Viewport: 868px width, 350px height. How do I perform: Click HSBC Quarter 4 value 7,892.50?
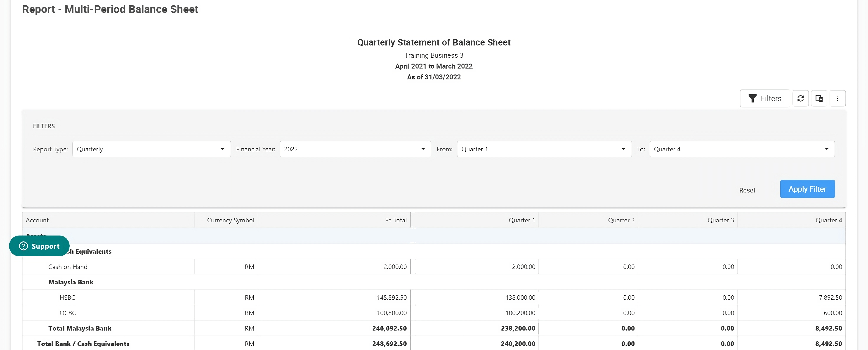click(x=830, y=298)
